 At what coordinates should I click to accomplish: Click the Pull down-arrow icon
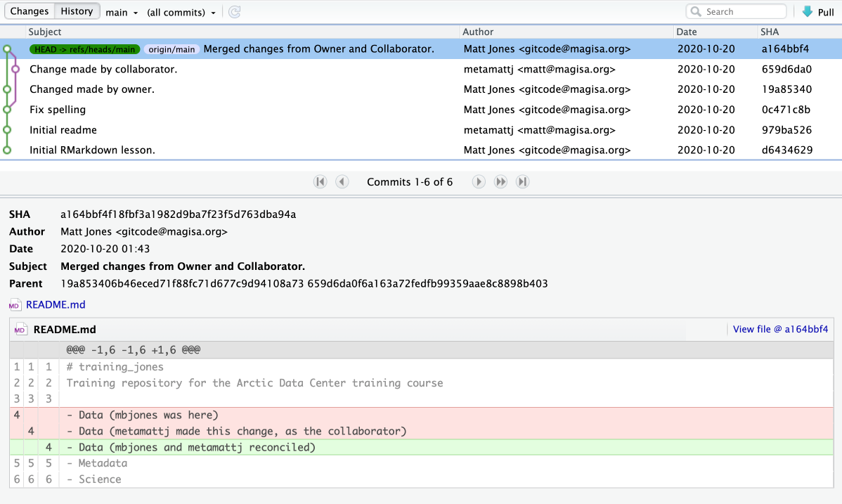click(807, 12)
